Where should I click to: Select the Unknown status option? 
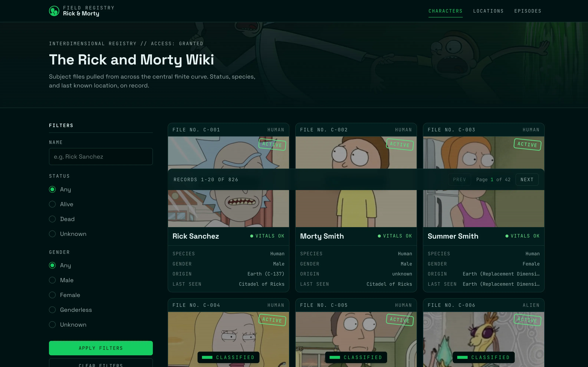pyautogui.click(x=52, y=234)
